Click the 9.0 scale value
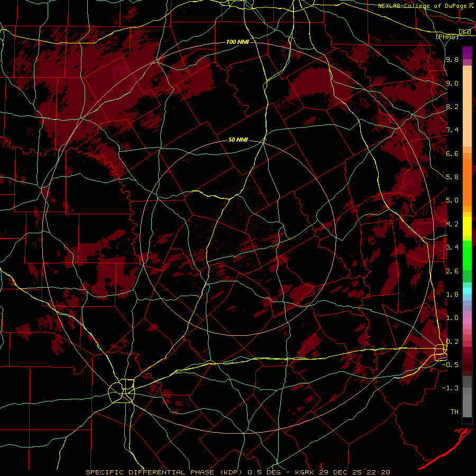The image size is (476, 476). point(452,83)
